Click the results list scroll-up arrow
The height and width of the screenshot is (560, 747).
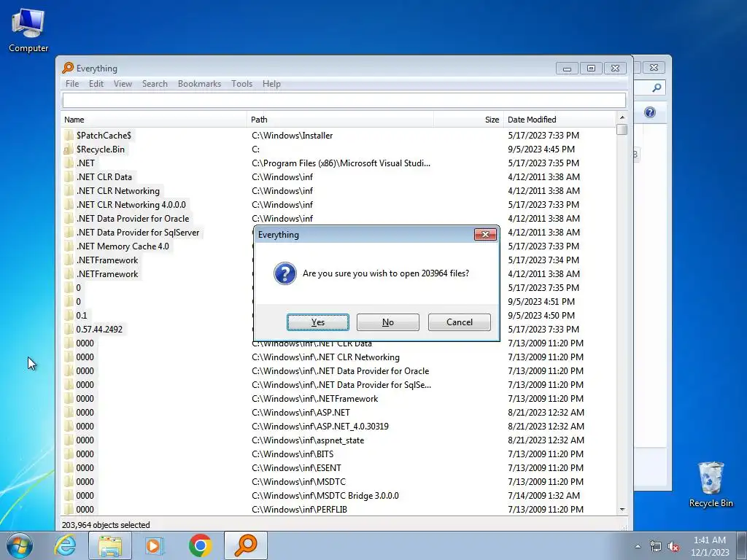coord(622,117)
